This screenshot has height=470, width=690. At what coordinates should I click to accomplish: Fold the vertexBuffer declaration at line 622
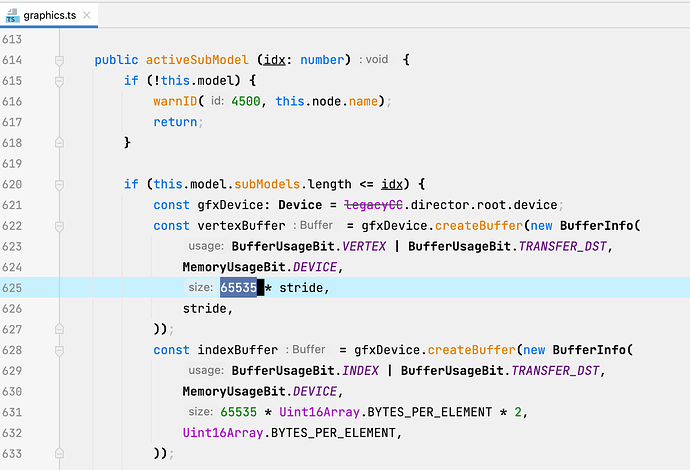pos(59,226)
